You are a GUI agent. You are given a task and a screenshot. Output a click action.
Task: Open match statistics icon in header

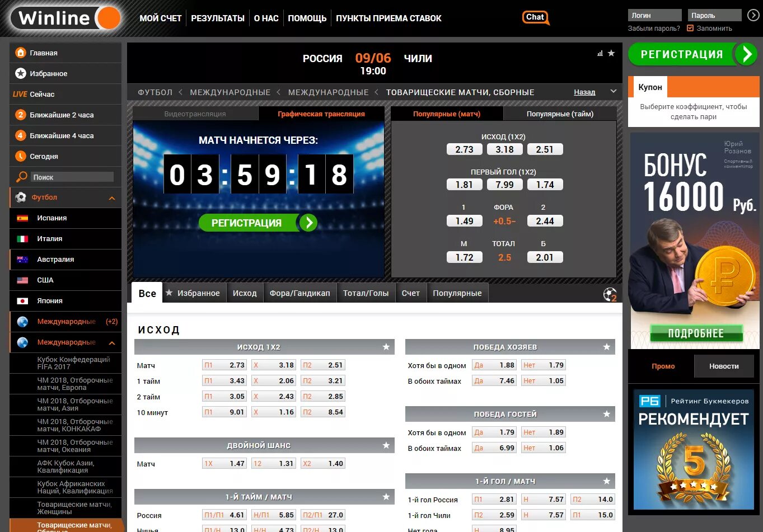(600, 53)
